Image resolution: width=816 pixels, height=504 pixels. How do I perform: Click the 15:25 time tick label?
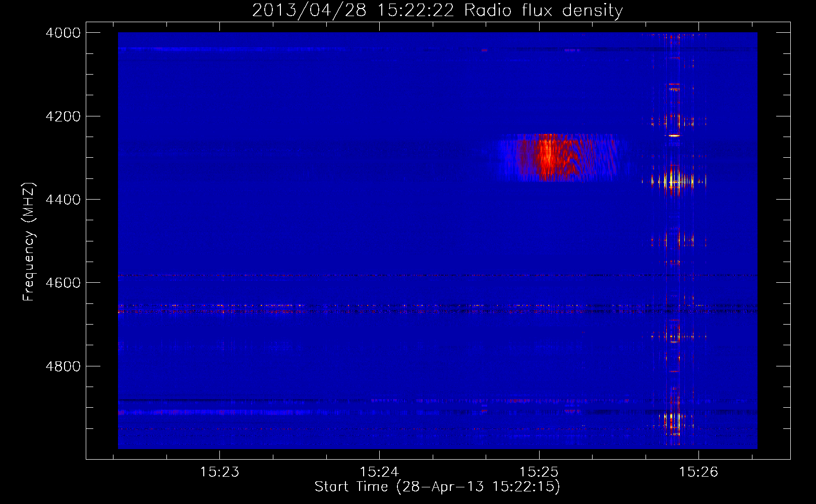pyautogui.click(x=539, y=472)
